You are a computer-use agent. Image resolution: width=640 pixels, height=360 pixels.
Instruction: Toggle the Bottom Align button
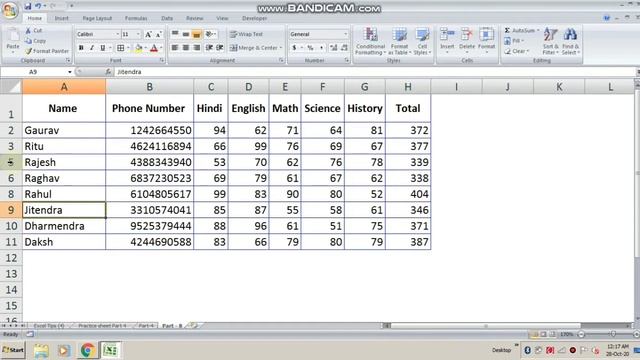pos(196,34)
